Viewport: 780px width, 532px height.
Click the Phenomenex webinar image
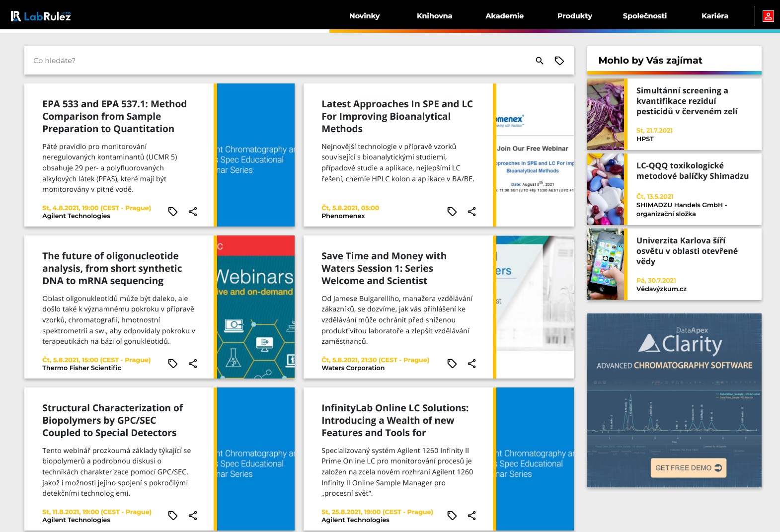click(535, 155)
